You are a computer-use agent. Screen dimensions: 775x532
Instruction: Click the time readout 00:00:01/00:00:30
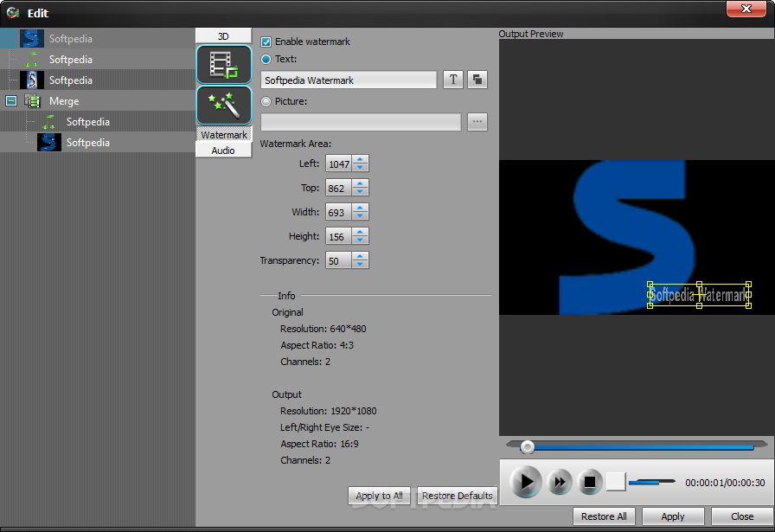click(725, 483)
